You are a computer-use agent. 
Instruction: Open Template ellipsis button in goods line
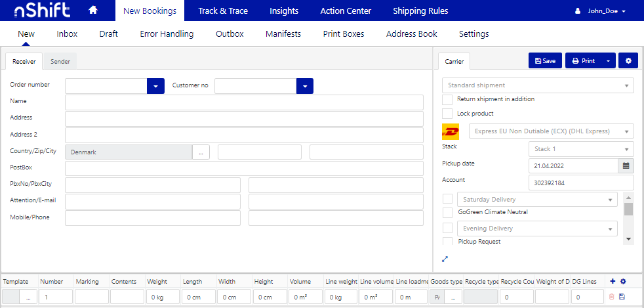[x=28, y=296]
